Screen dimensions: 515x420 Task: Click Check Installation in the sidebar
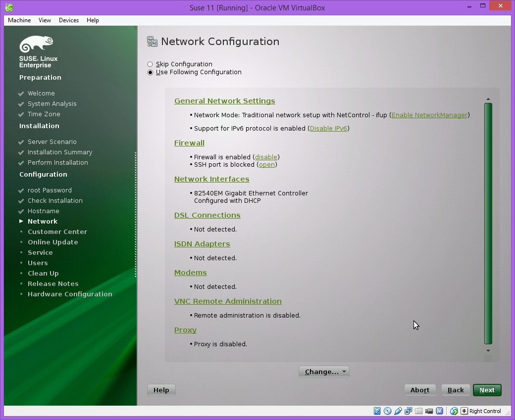tap(55, 201)
